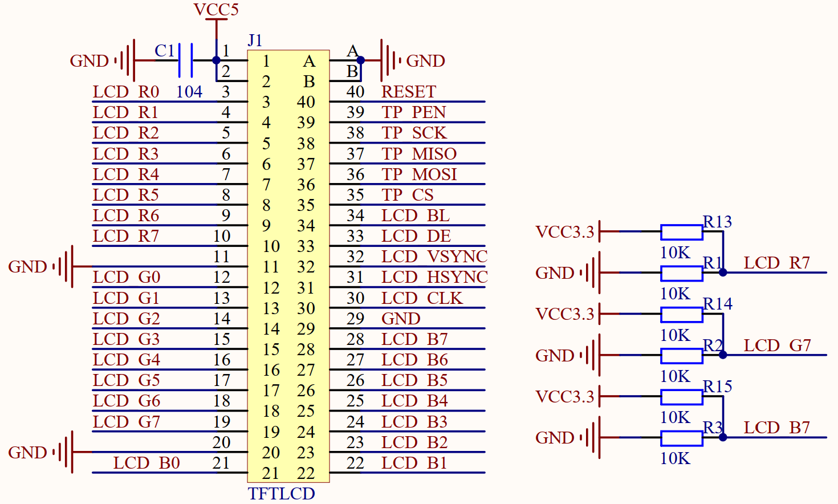Select resistor R2 symbol
The image size is (838, 504).
click(x=681, y=356)
